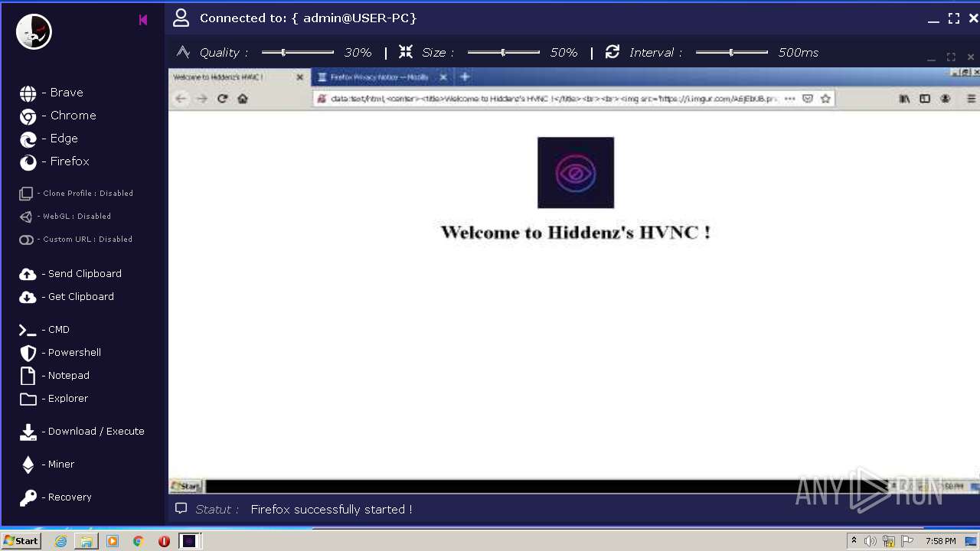Image resolution: width=980 pixels, height=551 pixels.
Task: Click the Interval refresh icon
Action: coord(612,51)
